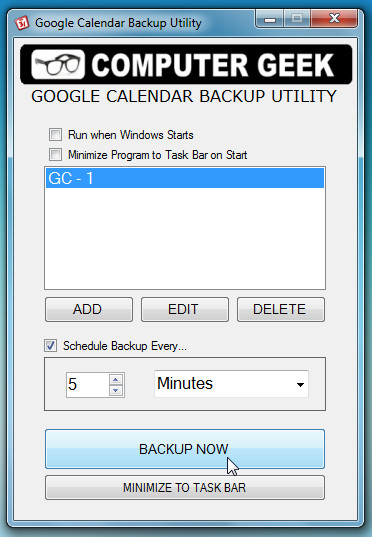Click MINIMIZE TO TASK BAR button
Screen dimensions: 372x537
[185, 487]
